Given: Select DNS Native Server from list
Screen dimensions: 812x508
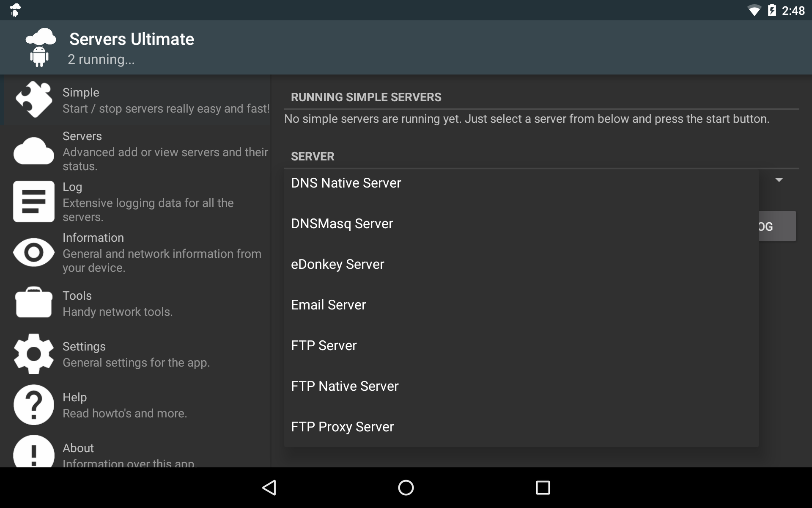Looking at the screenshot, I should [521, 183].
